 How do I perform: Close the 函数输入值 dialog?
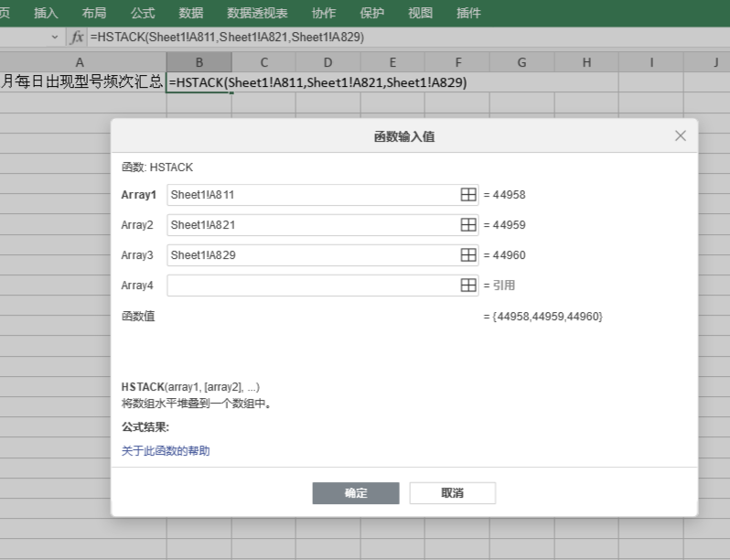[x=681, y=136]
